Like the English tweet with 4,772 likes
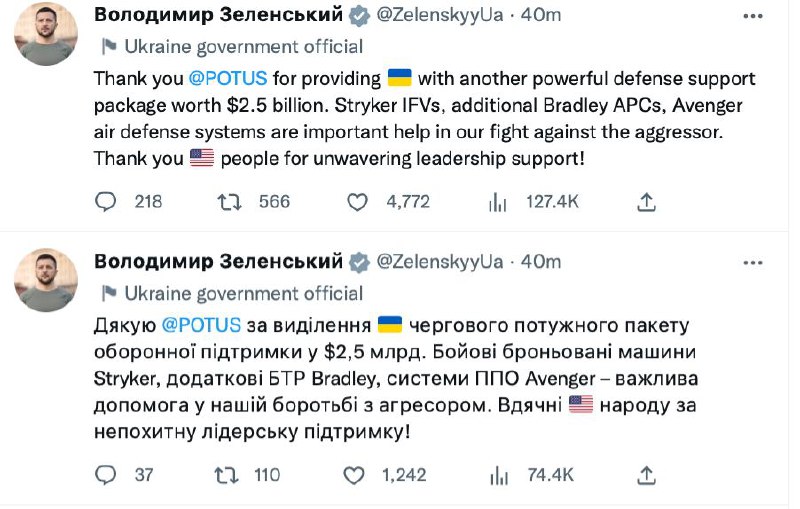 pos(357,202)
